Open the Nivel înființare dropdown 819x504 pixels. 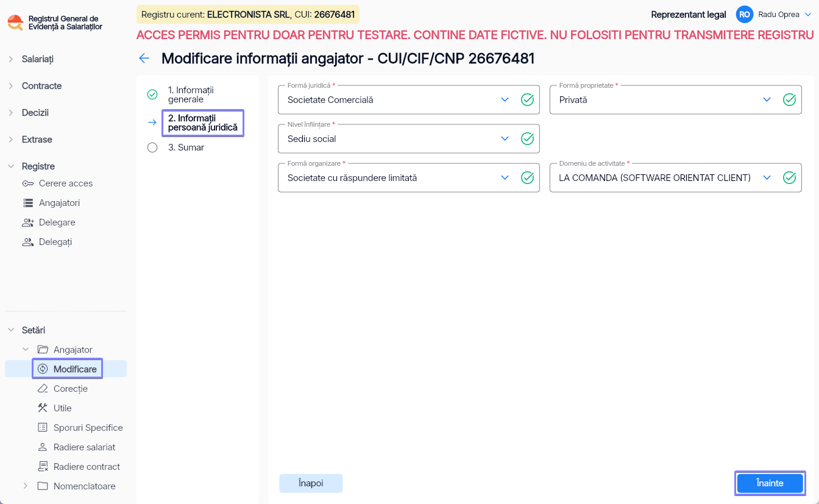tap(505, 138)
